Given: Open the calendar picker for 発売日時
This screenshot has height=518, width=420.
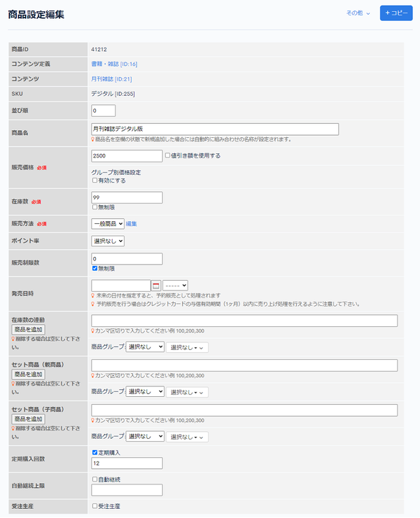Looking at the screenshot, I should point(156,286).
